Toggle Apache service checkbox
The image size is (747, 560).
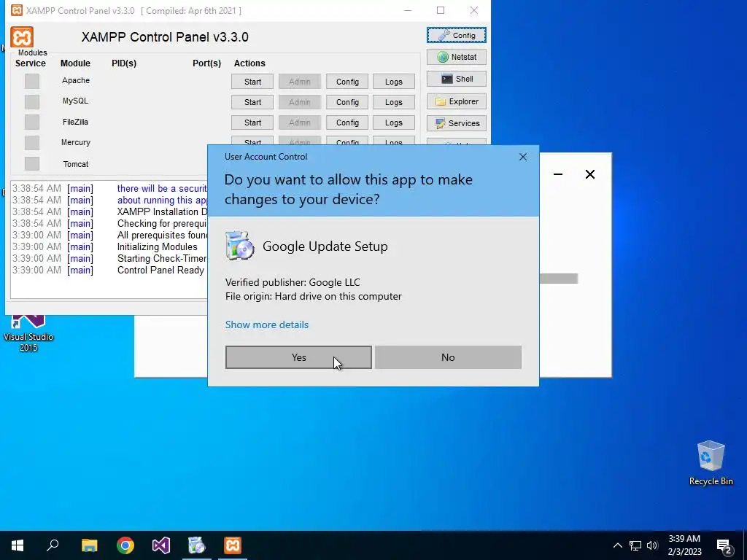tap(32, 81)
